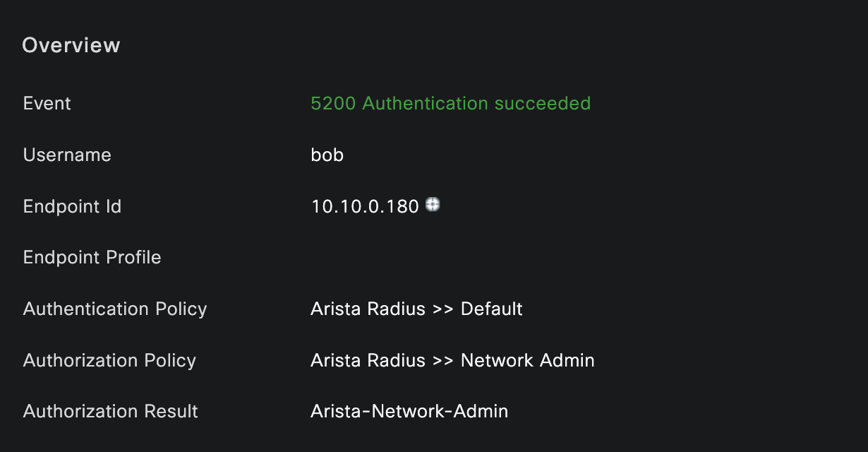Image resolution: width=868 pixels, height=452 pixels.
Task: Click the Default authentication rule name
Action: tap(491, 309)
